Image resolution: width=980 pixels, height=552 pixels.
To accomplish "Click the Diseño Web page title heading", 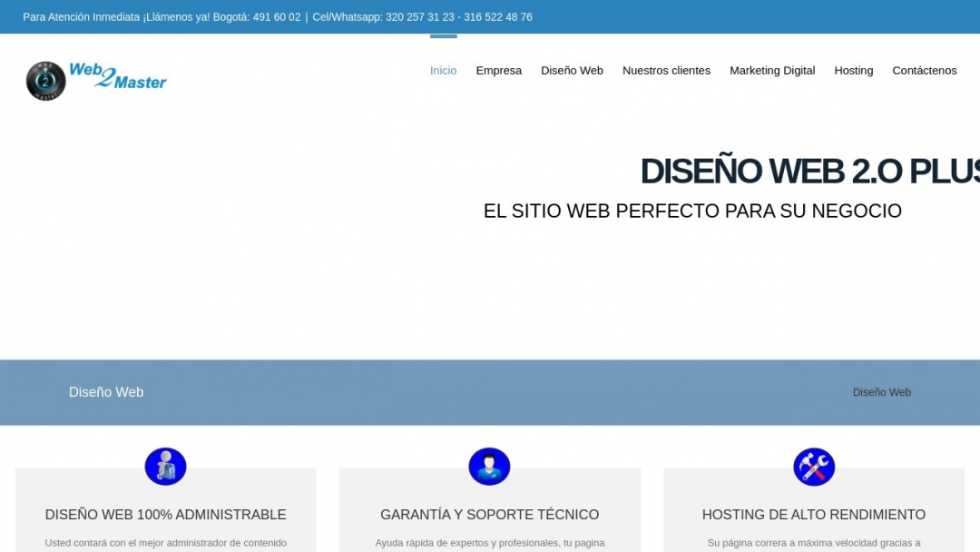I will 106,392.
